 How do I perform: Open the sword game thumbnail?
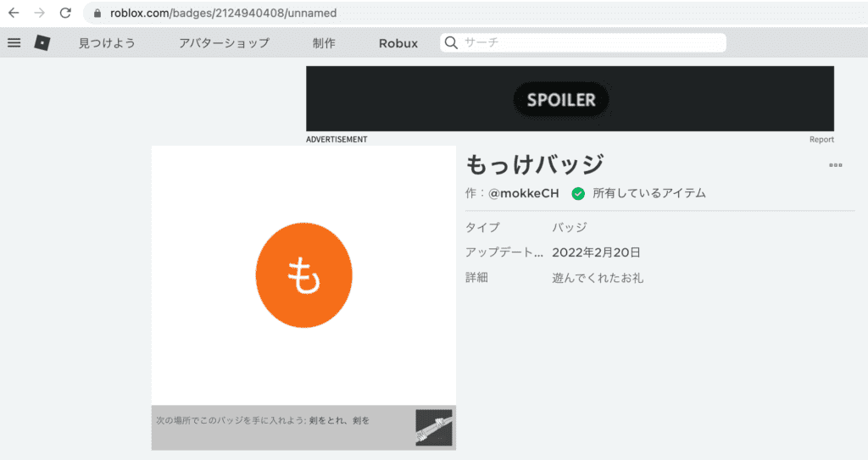click(433, 428)
